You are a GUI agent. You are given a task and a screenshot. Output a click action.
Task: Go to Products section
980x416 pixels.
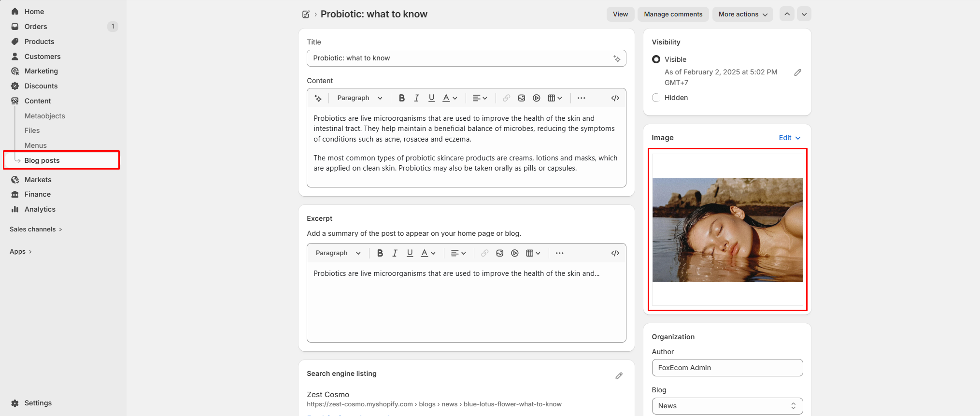tap(39, 42)
